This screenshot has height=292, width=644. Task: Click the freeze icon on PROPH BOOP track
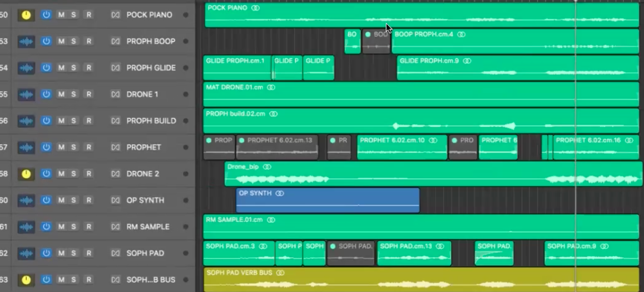[116, 41]
